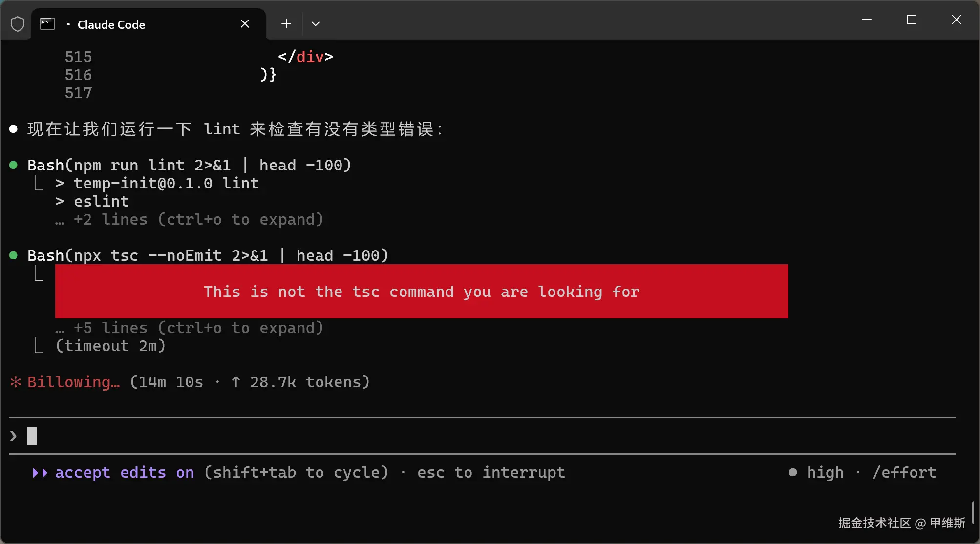Click the /effort command hint
The height and width of the screenshot is (544, 980).
click(904, 472)
